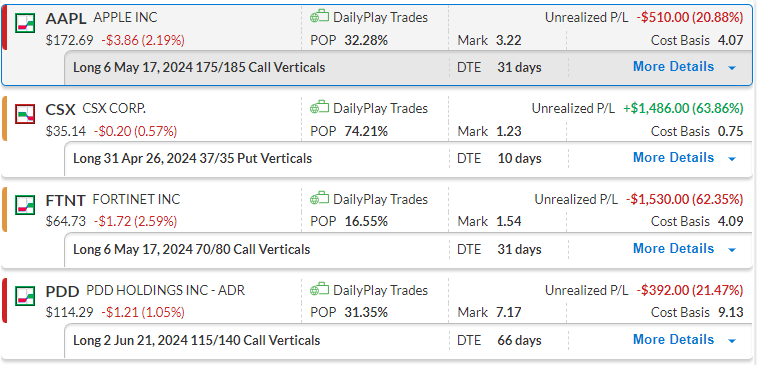
Task: Click DailyPlay Trades label in PDD row
Action: pos(380,290)
